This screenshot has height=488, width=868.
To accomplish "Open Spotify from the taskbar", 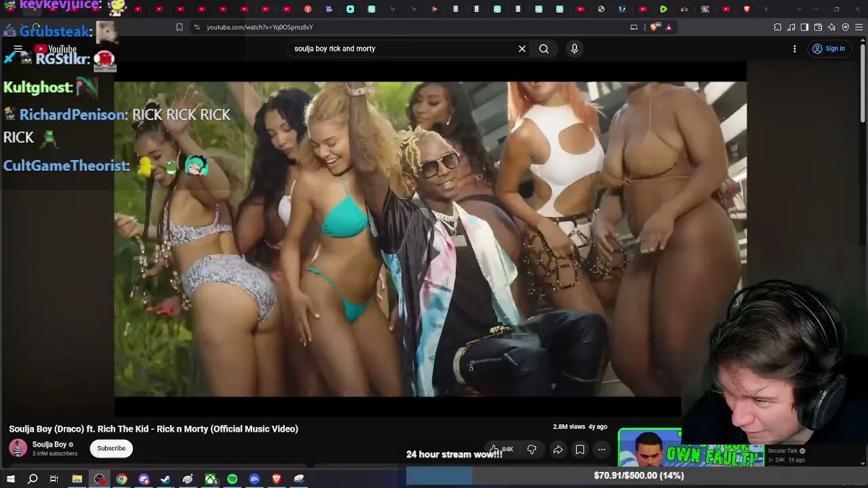I will tap(233, 479).
